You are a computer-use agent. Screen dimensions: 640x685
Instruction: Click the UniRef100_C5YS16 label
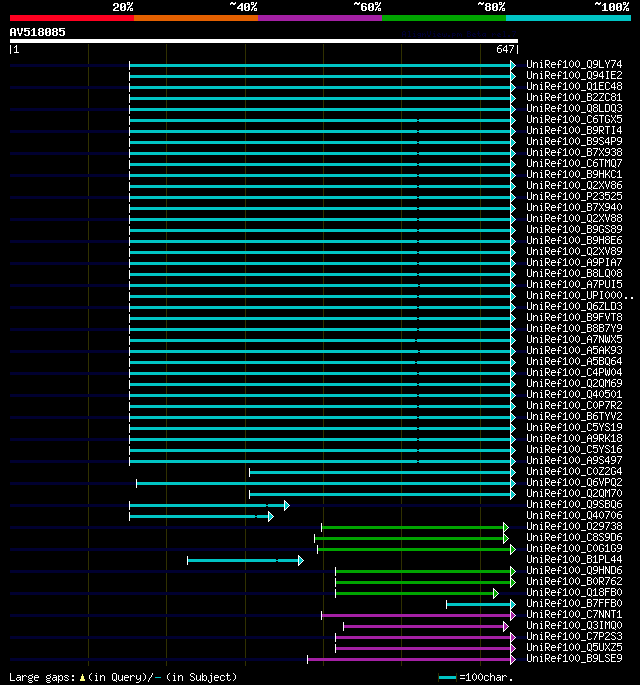point(574,449)
